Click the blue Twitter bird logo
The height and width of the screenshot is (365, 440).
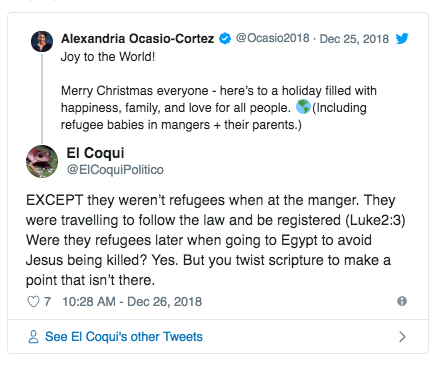click(402, 39)
